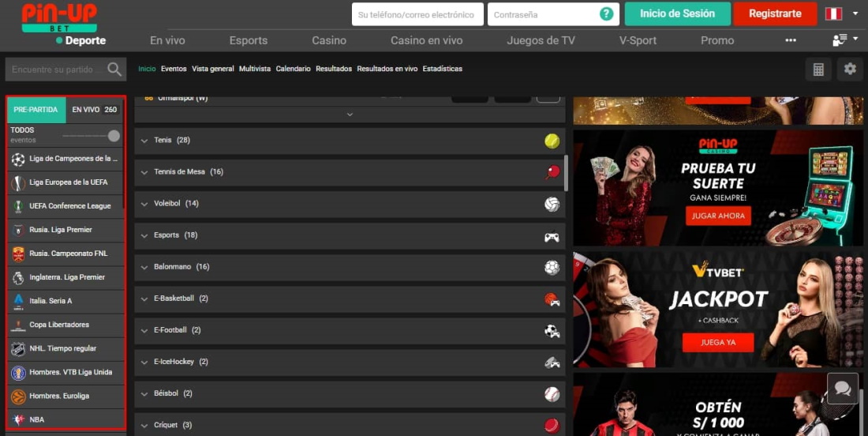The image size is (868, 436).
Task: Click the E-IceHockey icon
Action: pos(552,363)
